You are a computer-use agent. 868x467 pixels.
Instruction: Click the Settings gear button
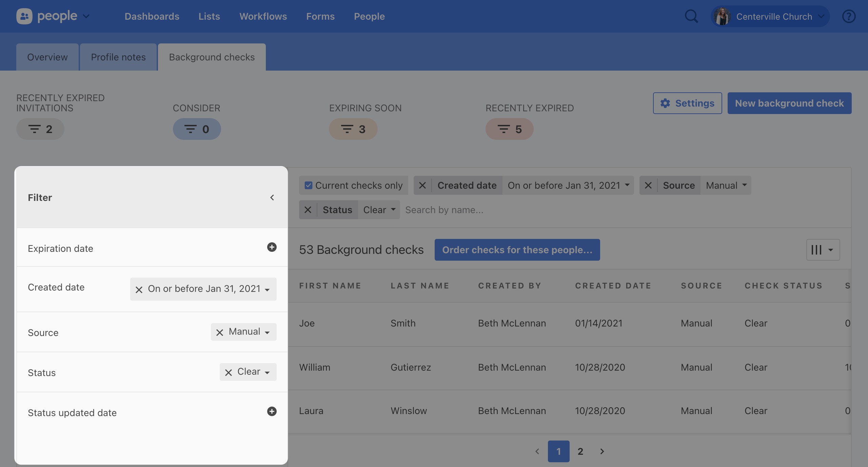(x=687, y=103)
